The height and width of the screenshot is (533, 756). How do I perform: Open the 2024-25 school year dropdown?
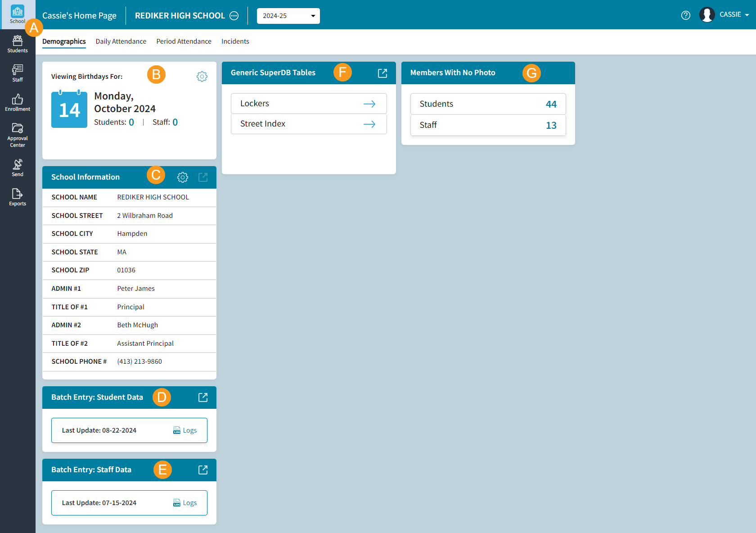288,16
